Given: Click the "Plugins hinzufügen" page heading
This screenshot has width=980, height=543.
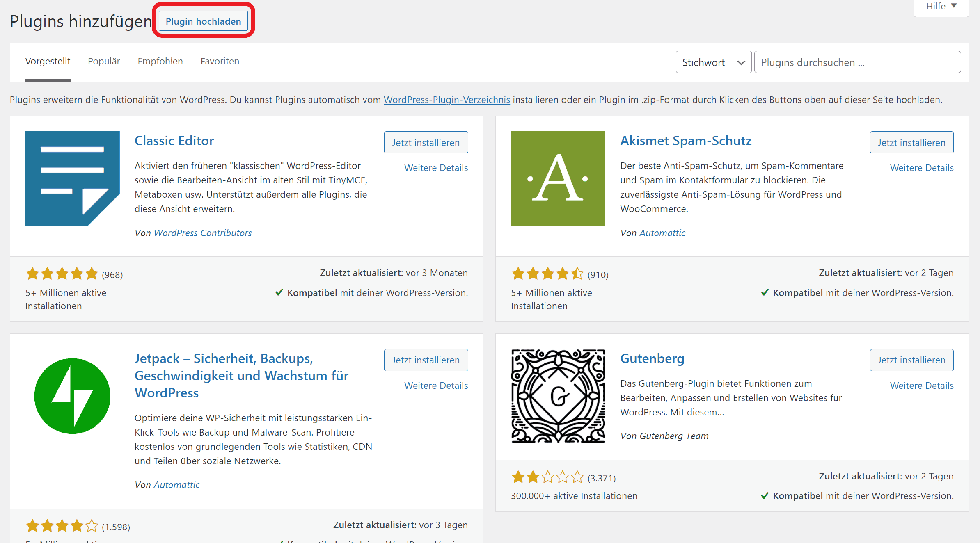Looking at the screenshot, I should click(x=81, y=21).
